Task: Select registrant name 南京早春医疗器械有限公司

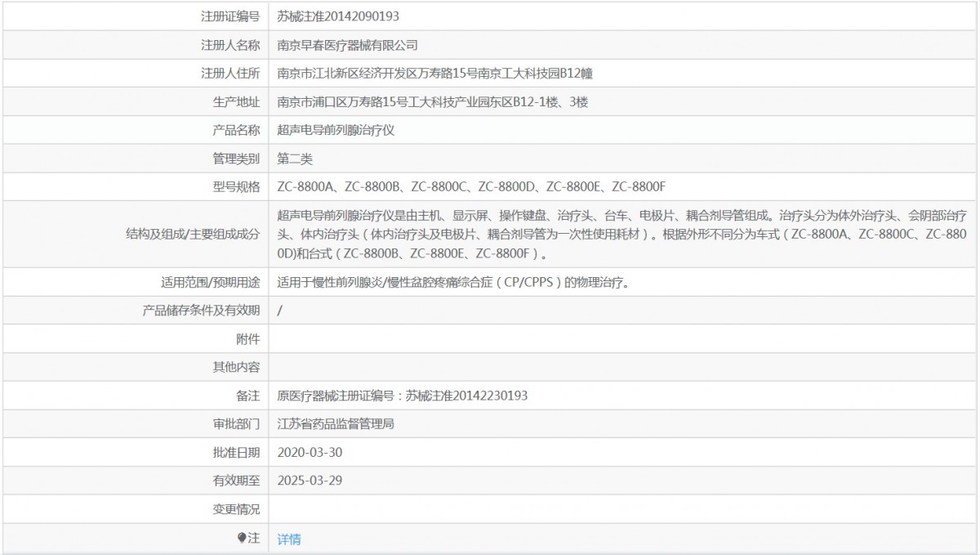Action: click(347, 45)
